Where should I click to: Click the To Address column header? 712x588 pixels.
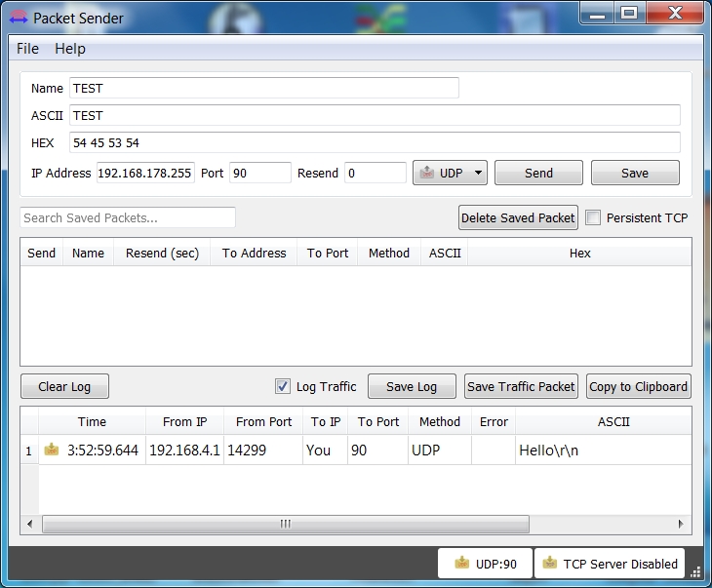pyautogui.click(x=254, y=253)
